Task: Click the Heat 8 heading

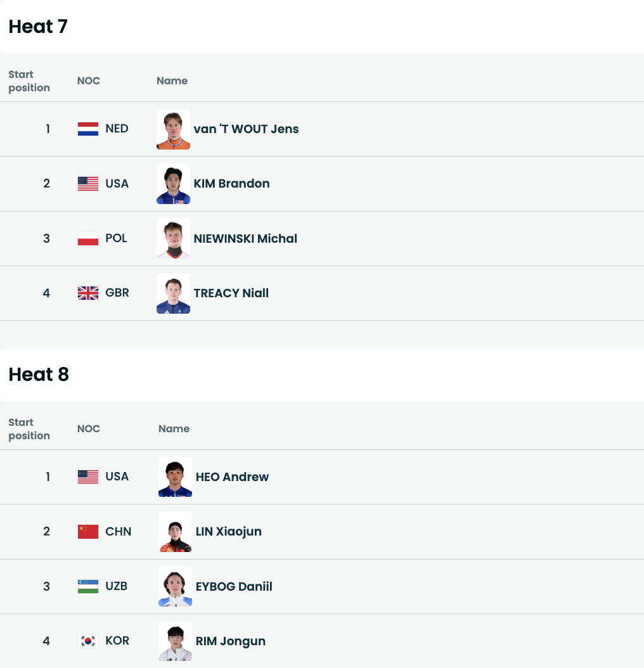Action: (39, 375)
